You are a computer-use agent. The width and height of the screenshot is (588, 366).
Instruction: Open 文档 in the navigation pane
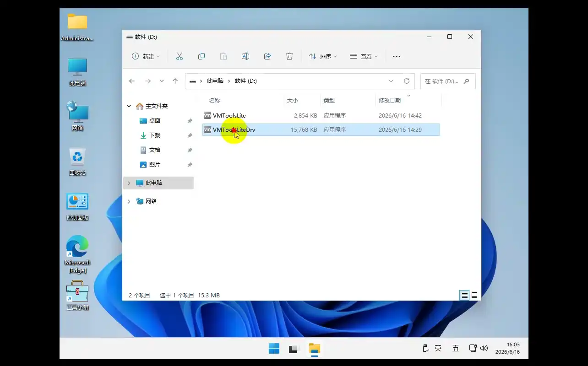click(x=155, y=150)
